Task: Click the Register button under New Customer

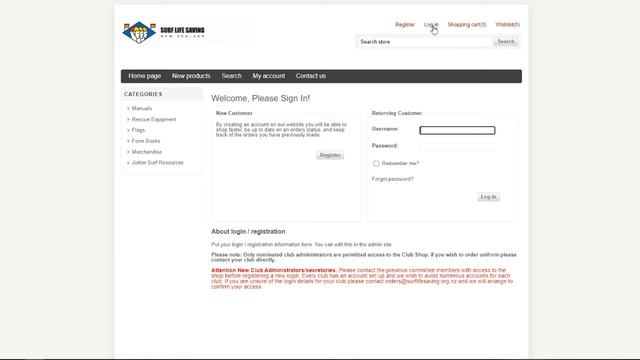Action: coord(330,155)
